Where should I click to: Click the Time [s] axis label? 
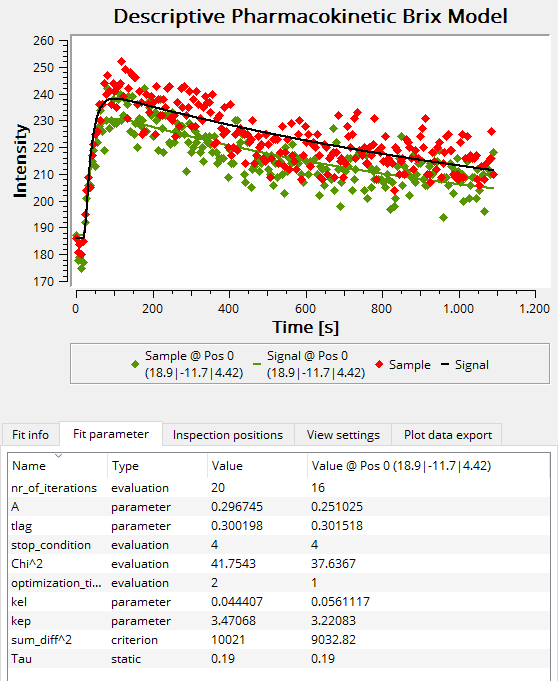[x=305, y=327]
